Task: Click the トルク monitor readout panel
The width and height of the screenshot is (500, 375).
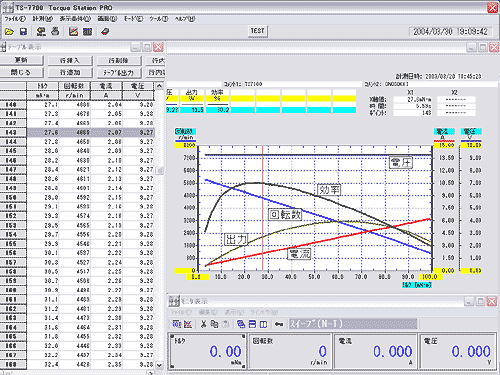Action: (207, 351)
